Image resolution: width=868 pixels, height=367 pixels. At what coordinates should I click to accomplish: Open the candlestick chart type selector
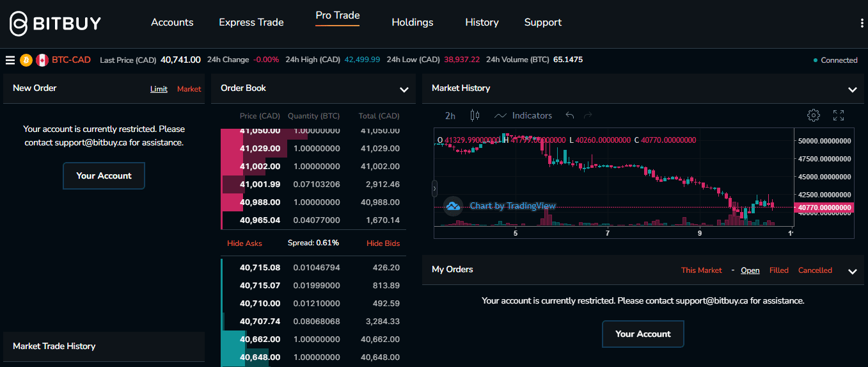[475, 115]
